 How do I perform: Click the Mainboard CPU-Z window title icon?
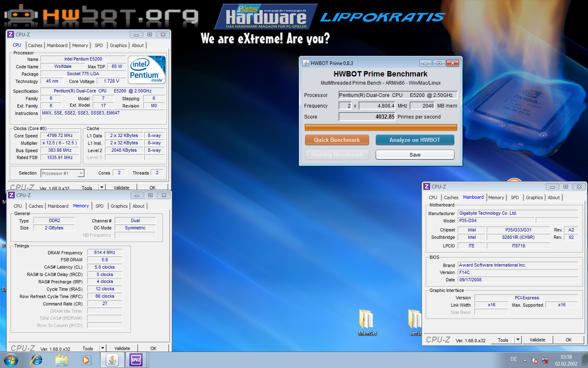(x=427, y=186)
